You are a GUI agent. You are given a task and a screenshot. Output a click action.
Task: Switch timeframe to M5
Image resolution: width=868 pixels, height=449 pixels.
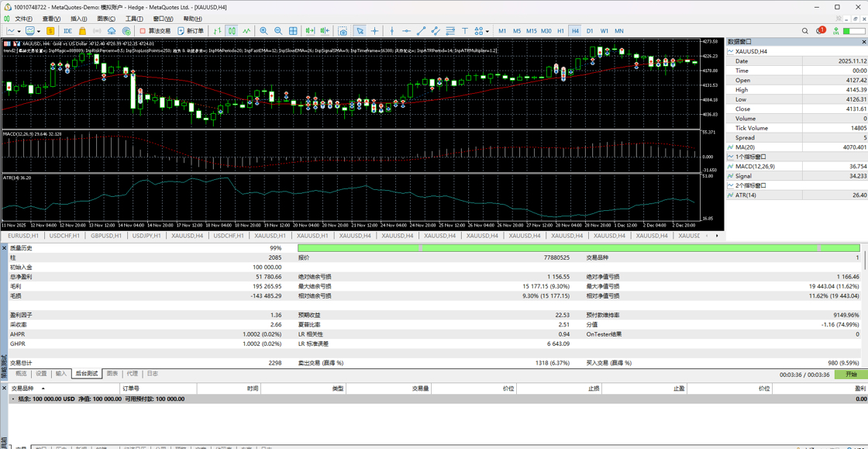point(517,31)
